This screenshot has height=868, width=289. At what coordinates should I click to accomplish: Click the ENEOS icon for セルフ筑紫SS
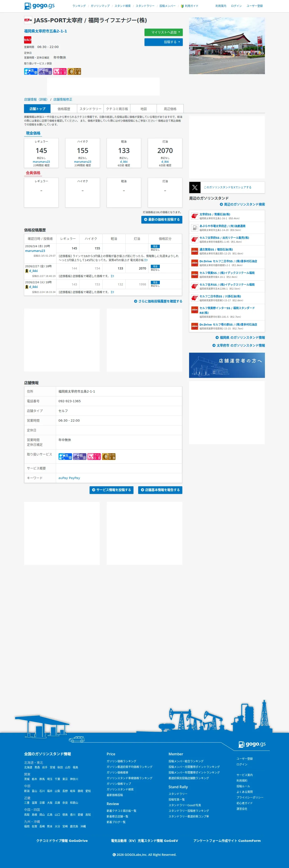pos(194,275)
